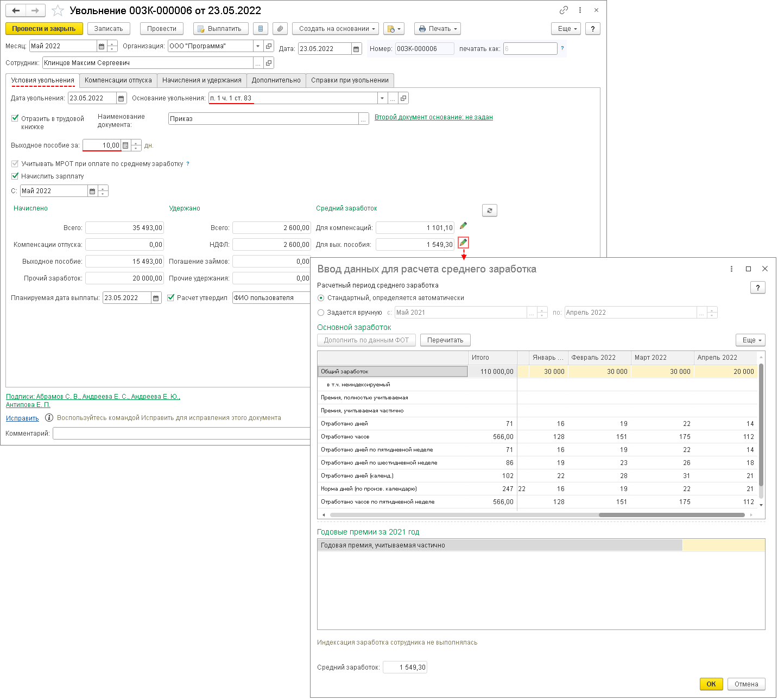The width and height of the screenshot is (778, 700).
Task: Open Основание увольнения item via open icon
Action: click(x=403, y=98)
